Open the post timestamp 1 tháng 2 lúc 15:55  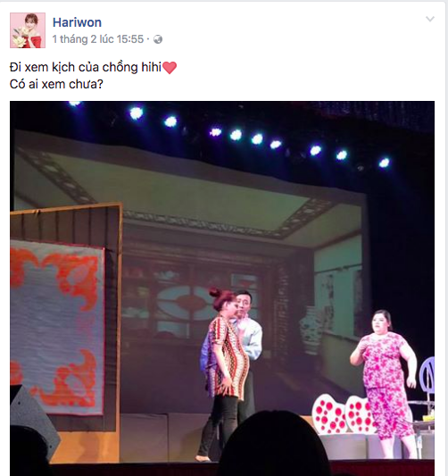tap(97, 39)
